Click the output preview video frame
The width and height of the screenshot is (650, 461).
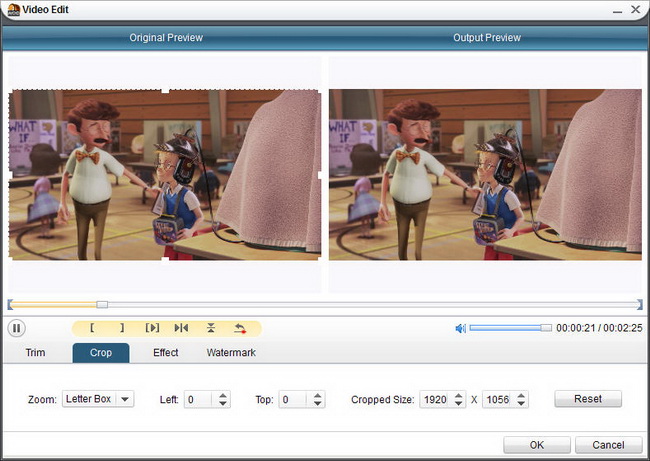click(x=485, y=175)
